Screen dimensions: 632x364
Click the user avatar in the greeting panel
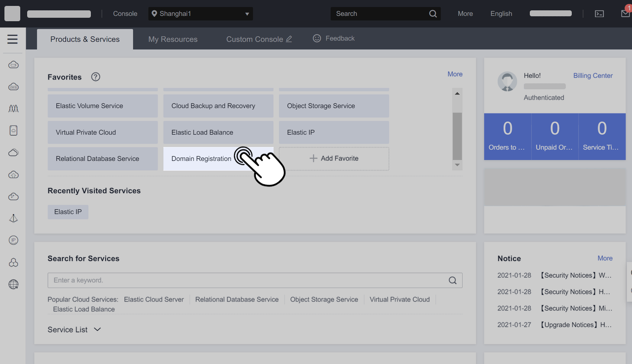[x=507, y=81]
